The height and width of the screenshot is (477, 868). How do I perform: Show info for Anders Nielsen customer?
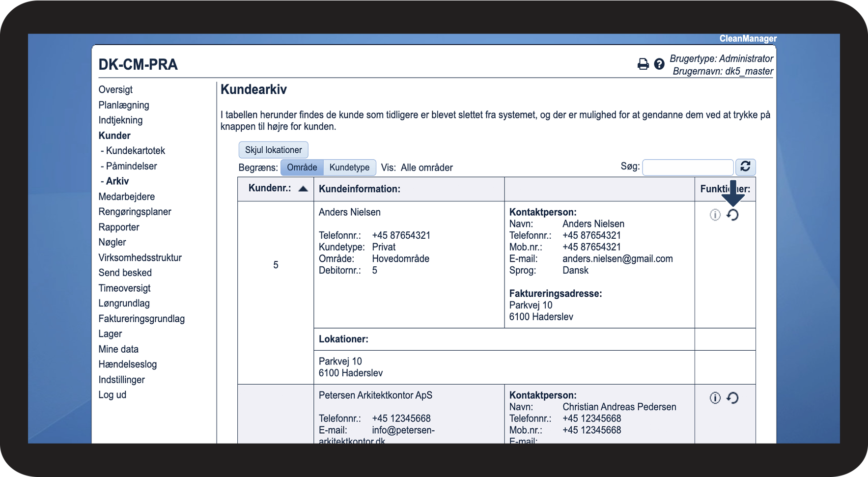[x=715, y=215]
